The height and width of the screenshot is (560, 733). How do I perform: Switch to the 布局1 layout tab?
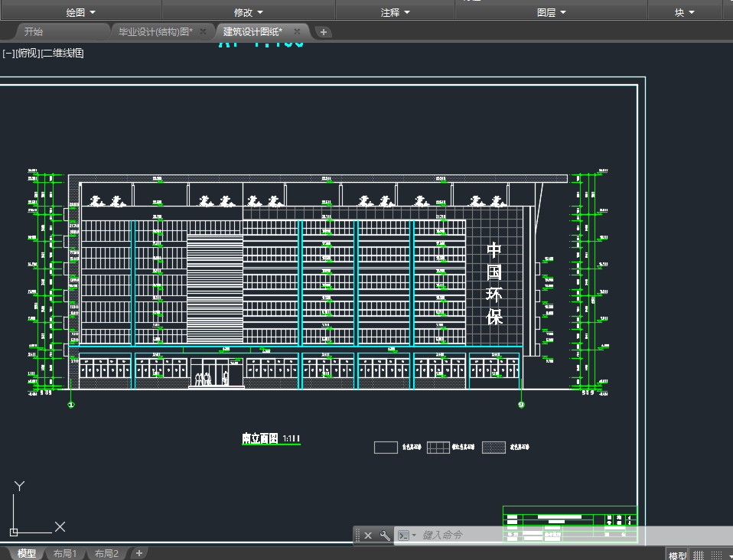coord(64,553)
